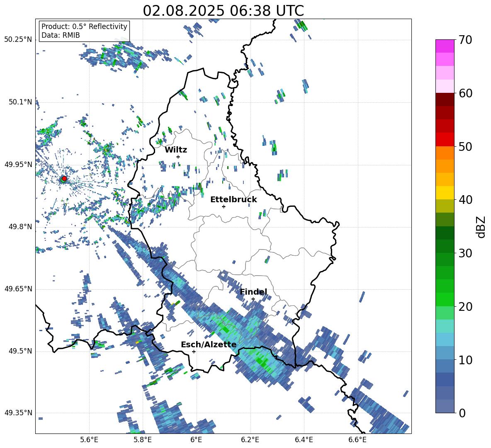
Task: Click the colorbar tick value 50
Action: click(465, 146)
